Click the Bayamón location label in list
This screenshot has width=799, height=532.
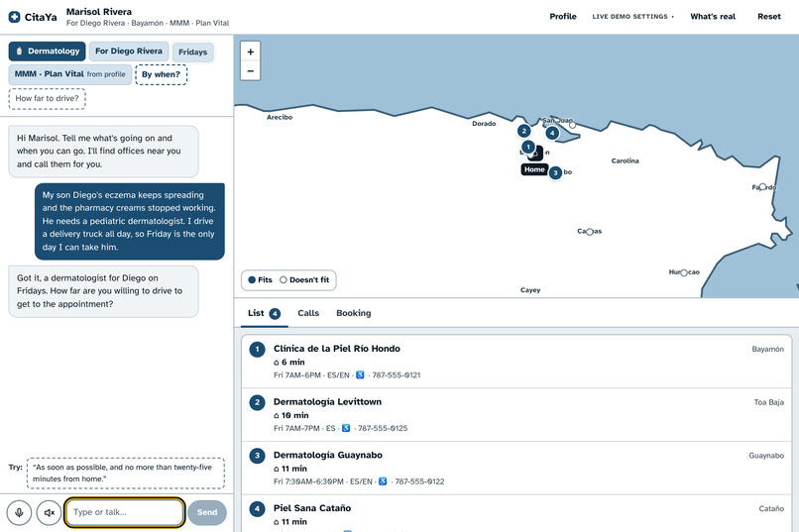click(x=767, y=350)
